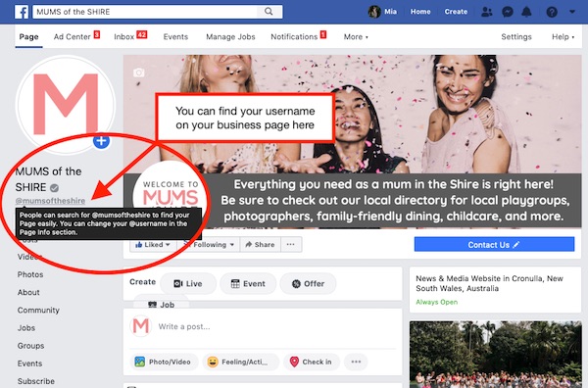
Task: Click the Always Open hours text
Action: tap(436, 302)
